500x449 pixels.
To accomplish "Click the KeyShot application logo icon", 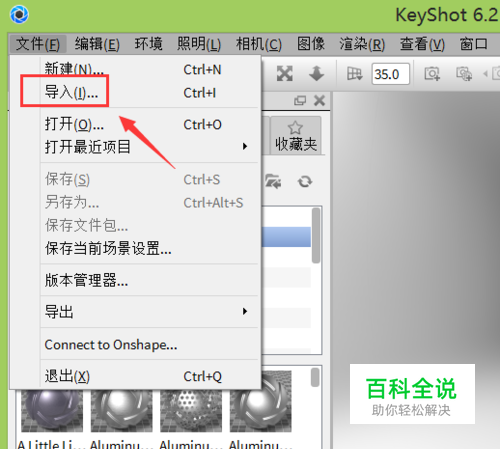I will [19, 15].
